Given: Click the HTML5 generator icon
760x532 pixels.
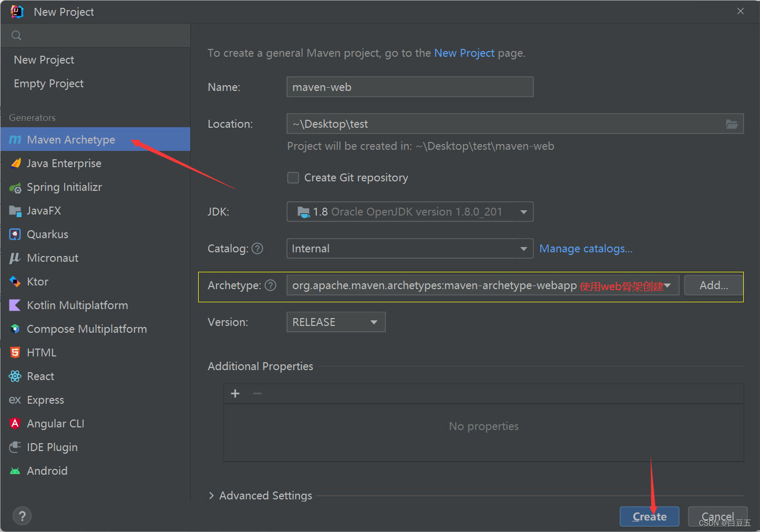Looking at the screenshot, I should pos(15,353).
